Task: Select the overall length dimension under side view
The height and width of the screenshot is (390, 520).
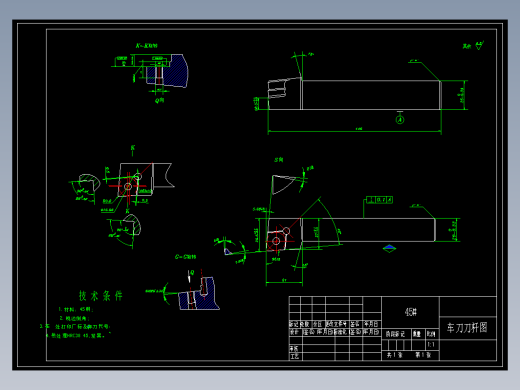Action: point(359,129)
